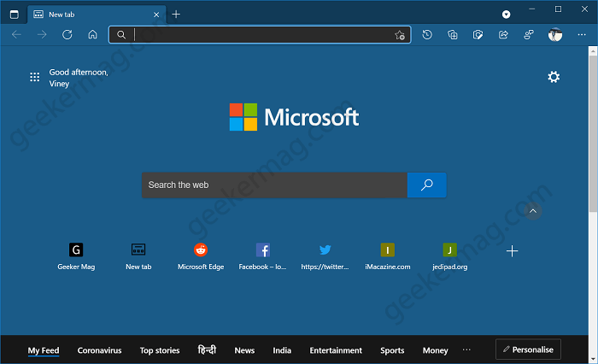The image size is (598, 364).
Task: Open the Facebook quick link
Action: click(x=263, y=257)
